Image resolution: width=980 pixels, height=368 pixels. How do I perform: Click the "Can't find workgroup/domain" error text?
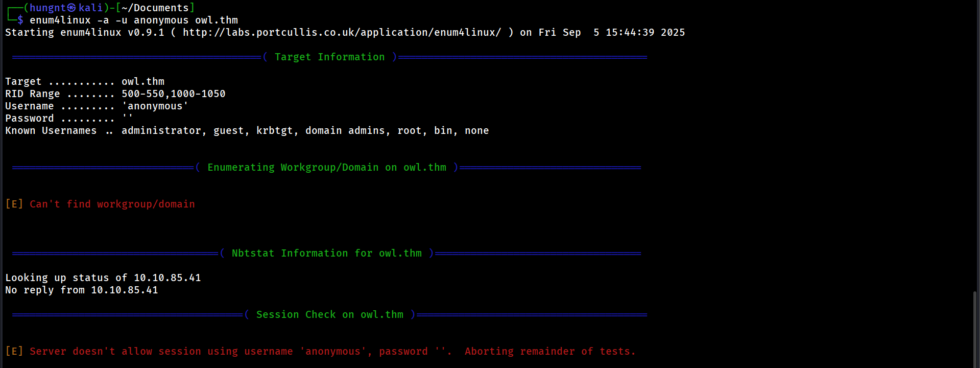click(x=112, y=204)
